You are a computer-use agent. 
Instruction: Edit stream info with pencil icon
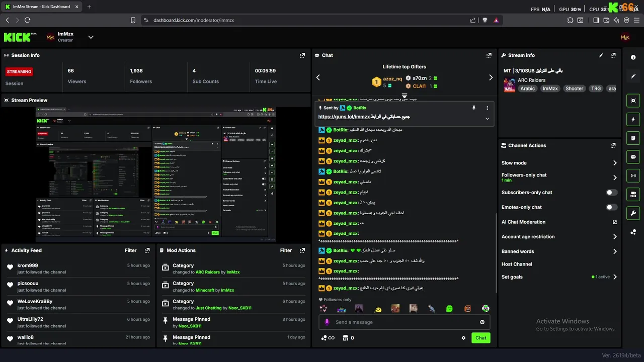point(601,55)
